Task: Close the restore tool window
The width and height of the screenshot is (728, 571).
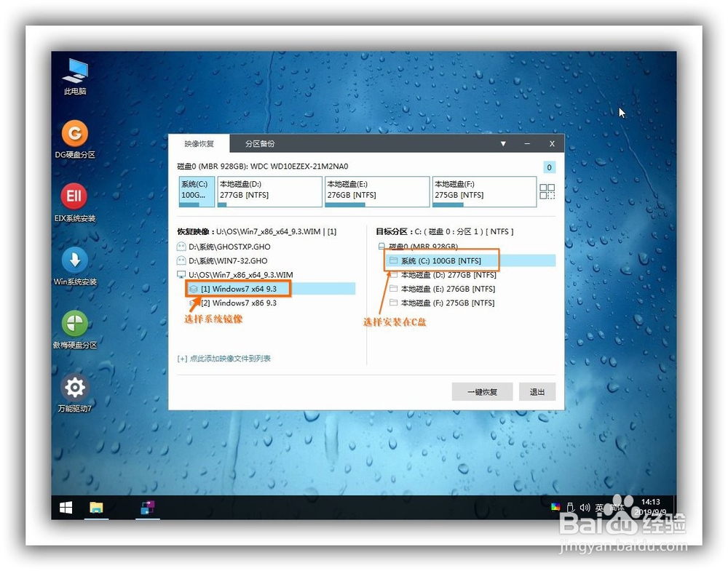Action: (552, 144)
